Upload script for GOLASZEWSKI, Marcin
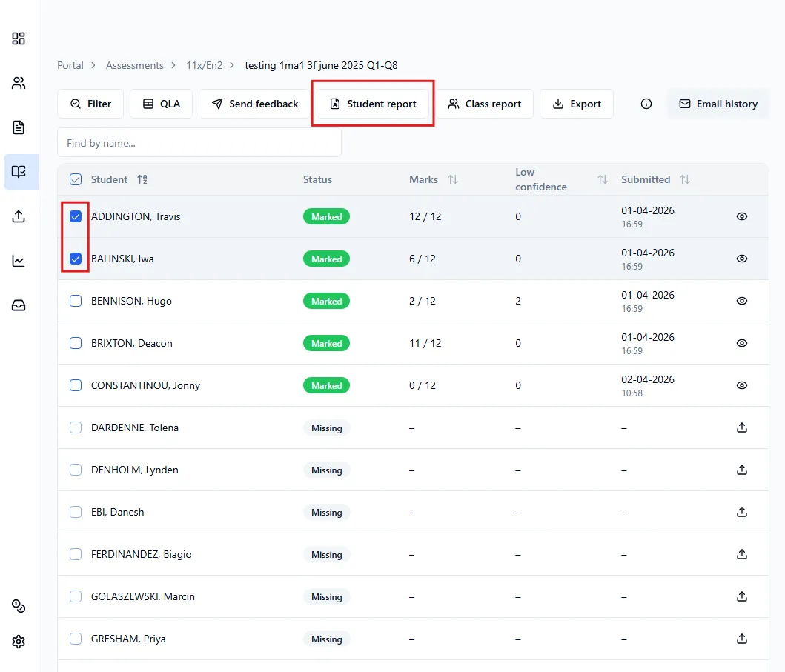This screenshot has width=785, height=672. [x=742, y=596]
